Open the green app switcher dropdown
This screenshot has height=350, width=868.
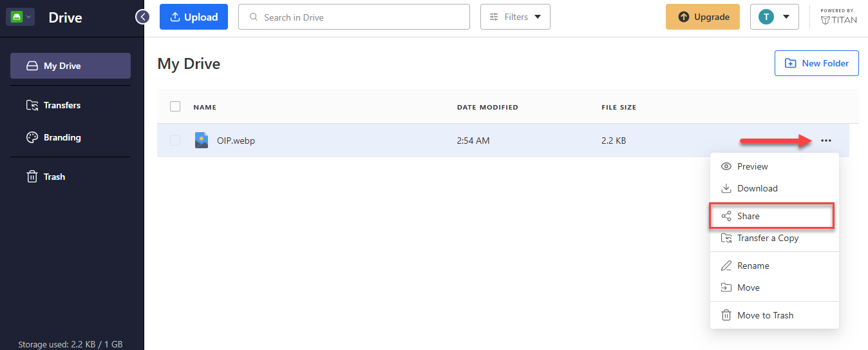coord(20,17)
